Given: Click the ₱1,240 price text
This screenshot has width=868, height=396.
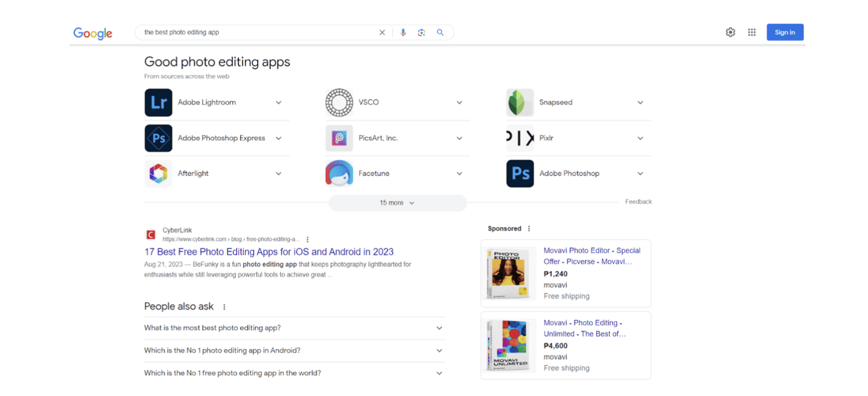Looking at the screenshot, I should coord(555,274).
